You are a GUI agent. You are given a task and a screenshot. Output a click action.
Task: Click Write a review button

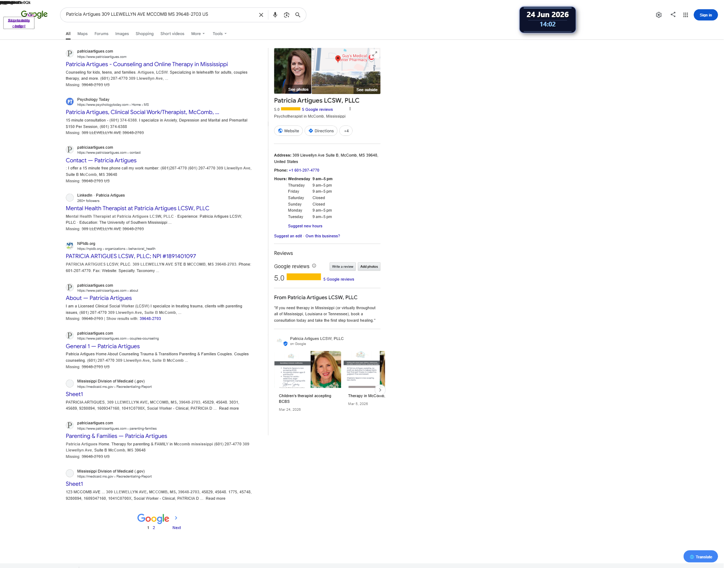343,267
